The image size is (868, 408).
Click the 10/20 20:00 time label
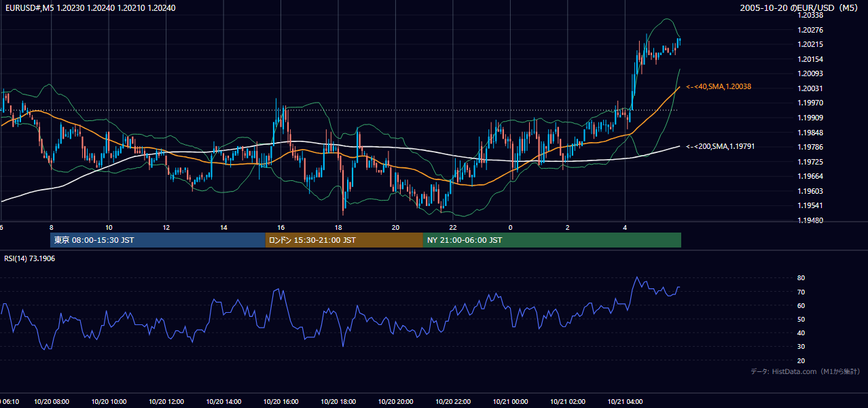[x=396, y=401]
